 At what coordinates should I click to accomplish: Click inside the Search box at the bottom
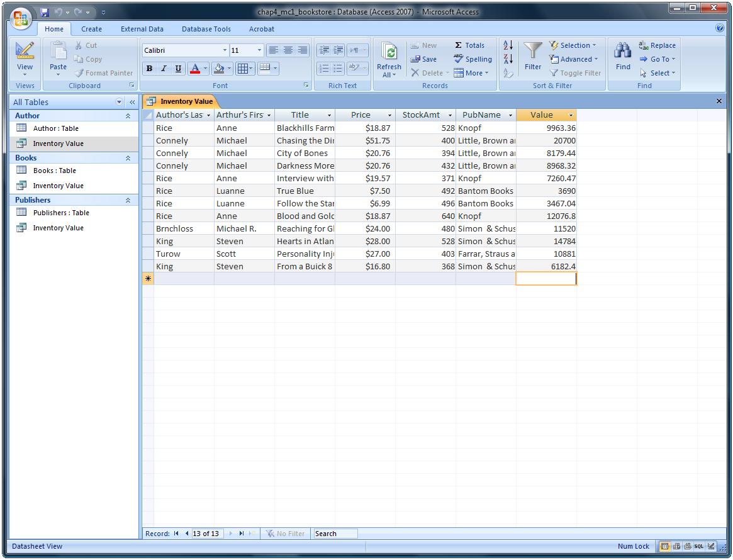(x=335, y=533)
